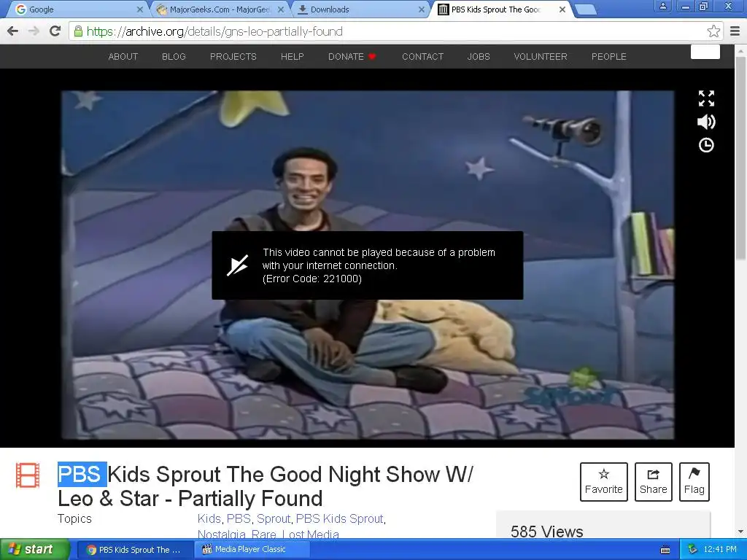Open the HELP menu link

(x=292, y=57)
